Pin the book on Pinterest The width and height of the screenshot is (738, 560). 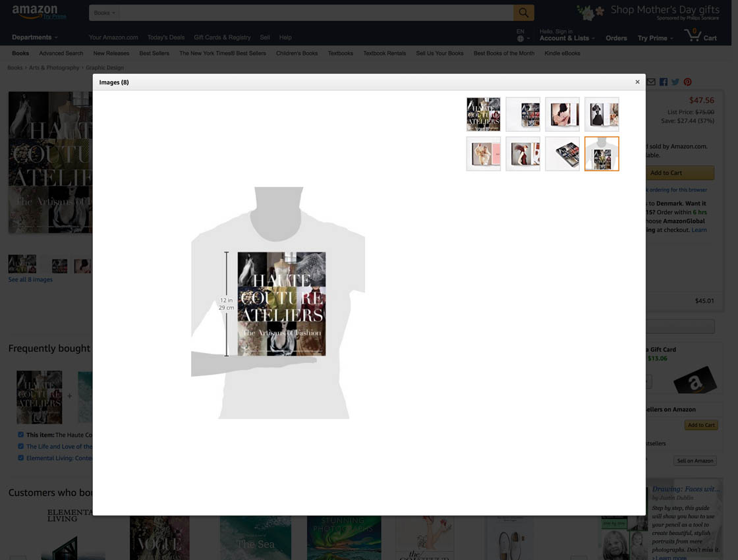[687, 82]
